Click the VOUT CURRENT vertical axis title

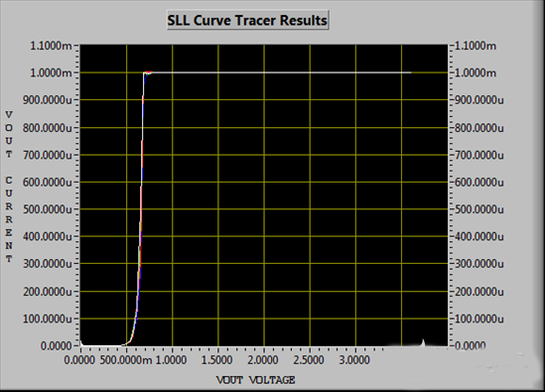pyautogui.click(x=9, y=187)
